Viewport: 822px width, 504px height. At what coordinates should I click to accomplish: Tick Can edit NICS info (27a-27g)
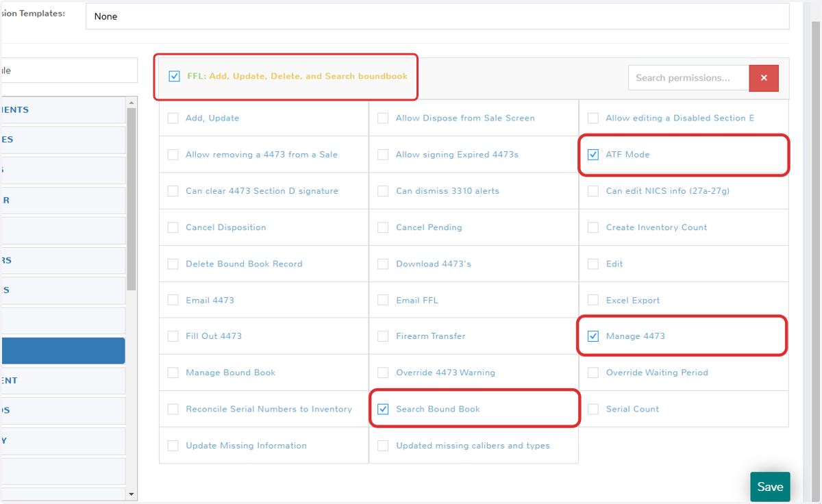click(593, 191)
